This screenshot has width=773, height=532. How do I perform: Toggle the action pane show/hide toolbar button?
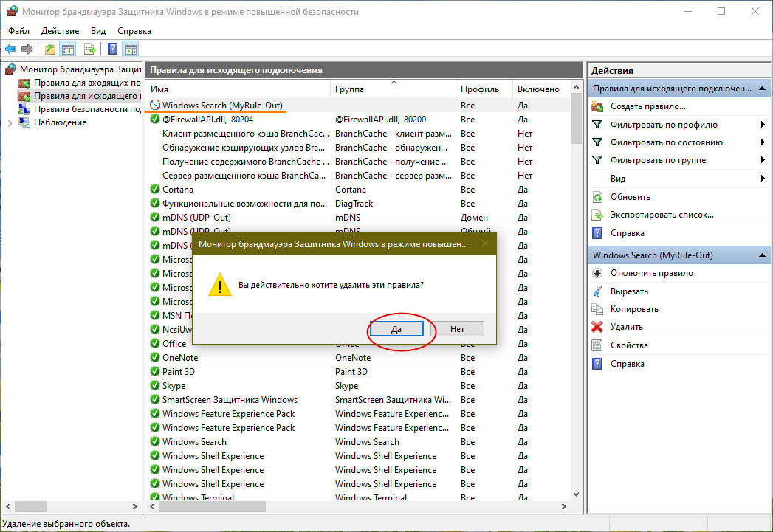(x=131, y=49)
